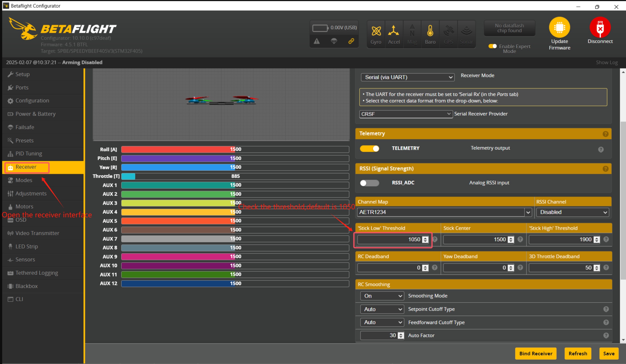Click help icon for Feedforward Cutoff Type
The height and width of the screenshot is (364, 626).
(x=606, y=322)
